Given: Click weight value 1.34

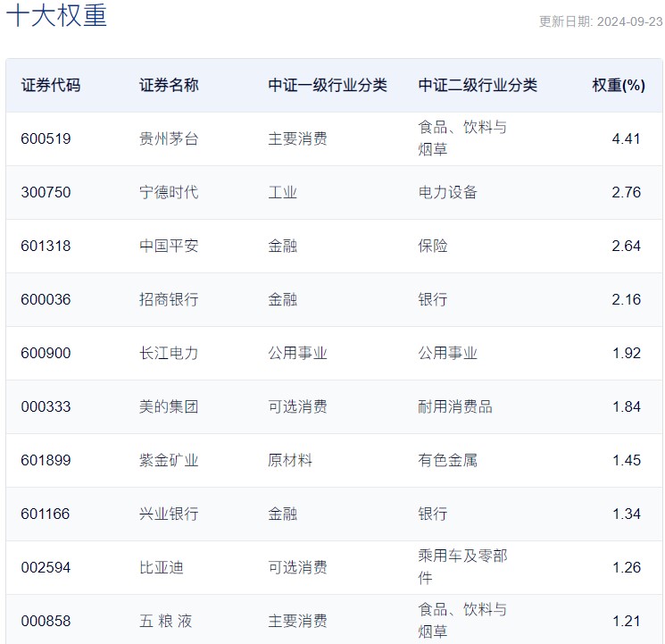Looking at the screenshot, I should click(x=626, y=514).
